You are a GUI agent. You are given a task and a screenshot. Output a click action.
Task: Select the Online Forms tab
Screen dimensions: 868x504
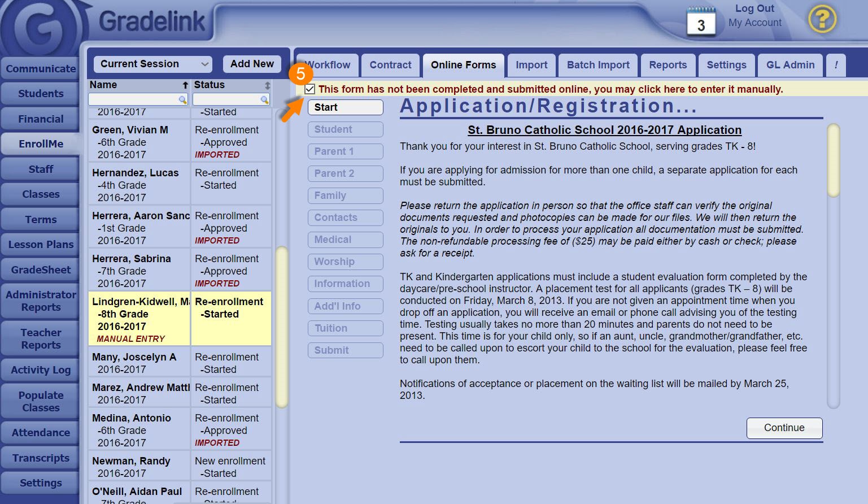463,65
